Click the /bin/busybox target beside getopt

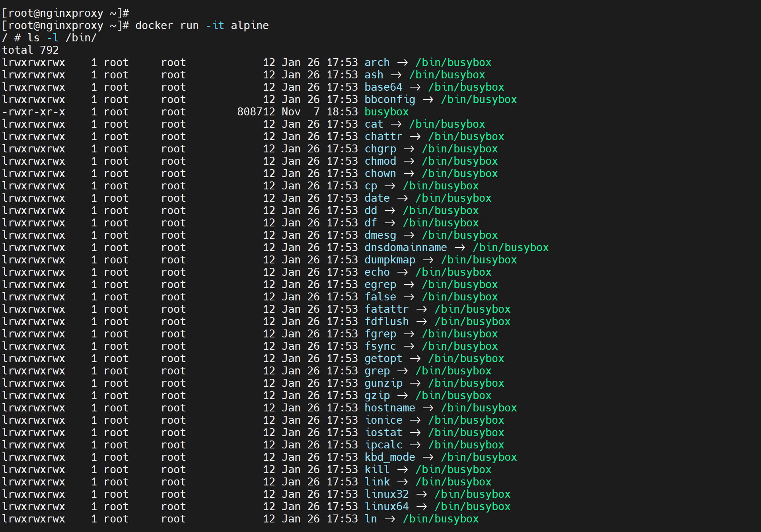(466, 359)
